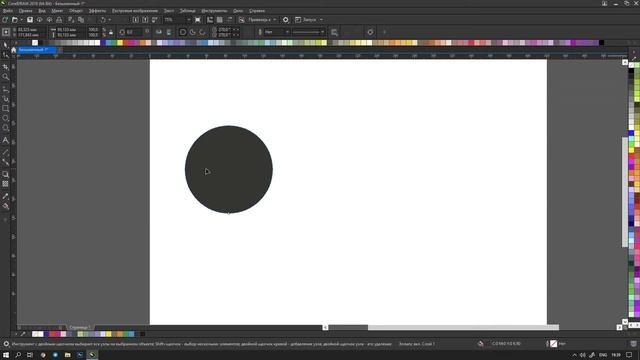Select the Zoom tool magnifier

click(x=5, y=77)
